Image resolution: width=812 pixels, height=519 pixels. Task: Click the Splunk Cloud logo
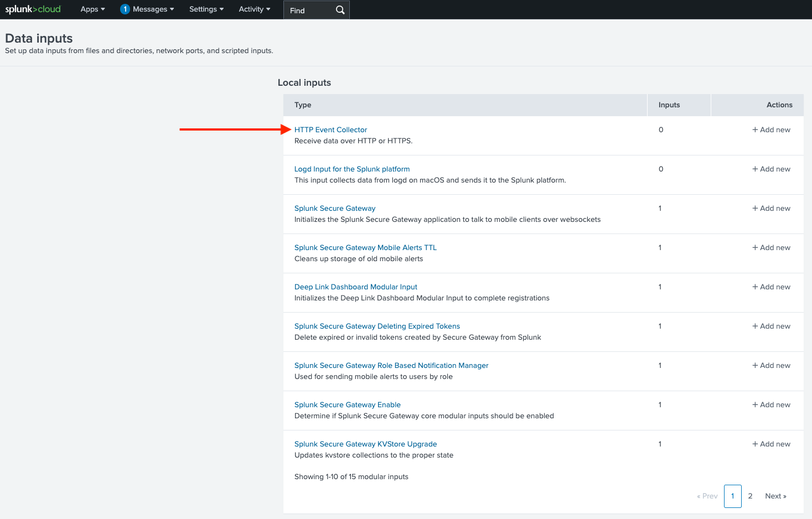(33, 9)
